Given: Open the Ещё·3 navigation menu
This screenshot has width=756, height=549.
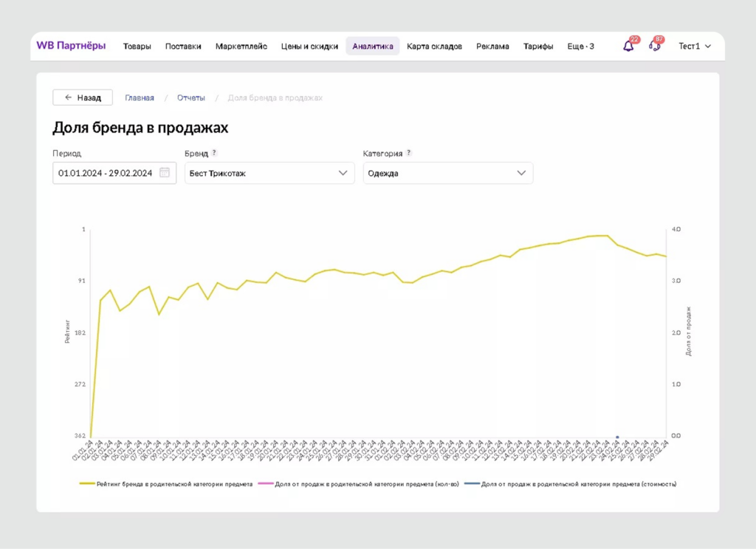Looking at the screenshot, I should (x=581, y=46).
